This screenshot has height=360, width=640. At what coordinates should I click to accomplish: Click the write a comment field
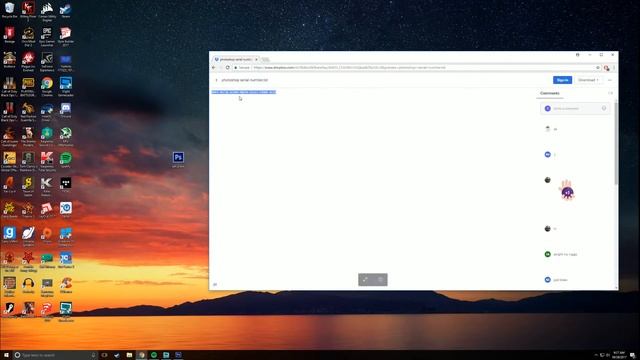(x=575, y=108)
